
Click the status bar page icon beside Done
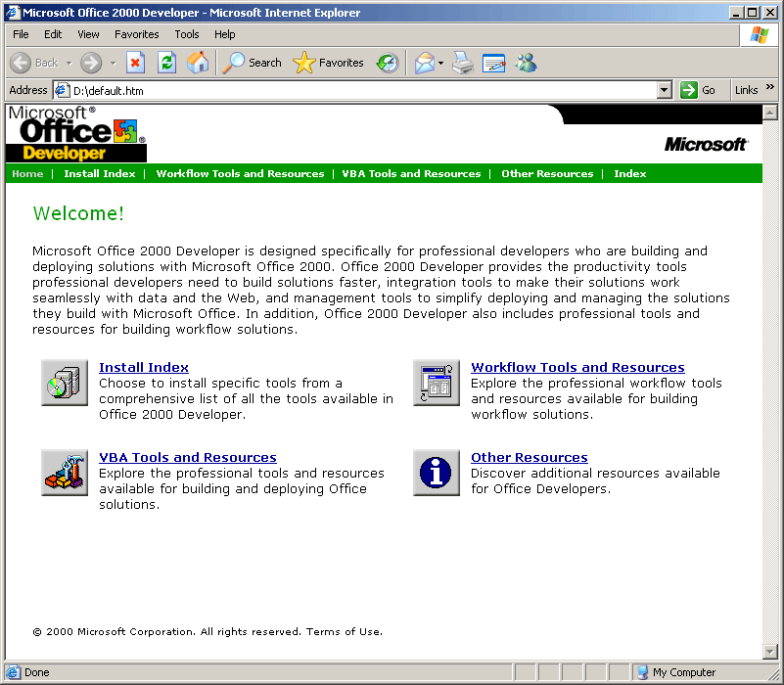(14, 672)
